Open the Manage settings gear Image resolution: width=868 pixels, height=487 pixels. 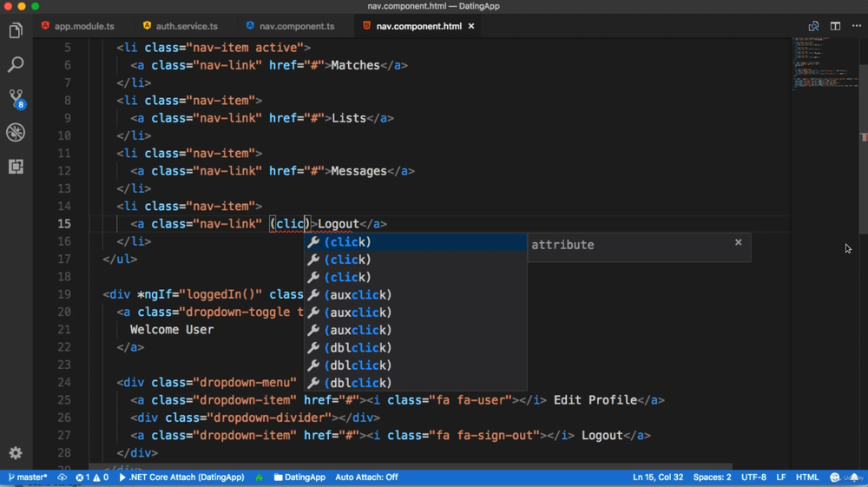(x=16, y=452)
